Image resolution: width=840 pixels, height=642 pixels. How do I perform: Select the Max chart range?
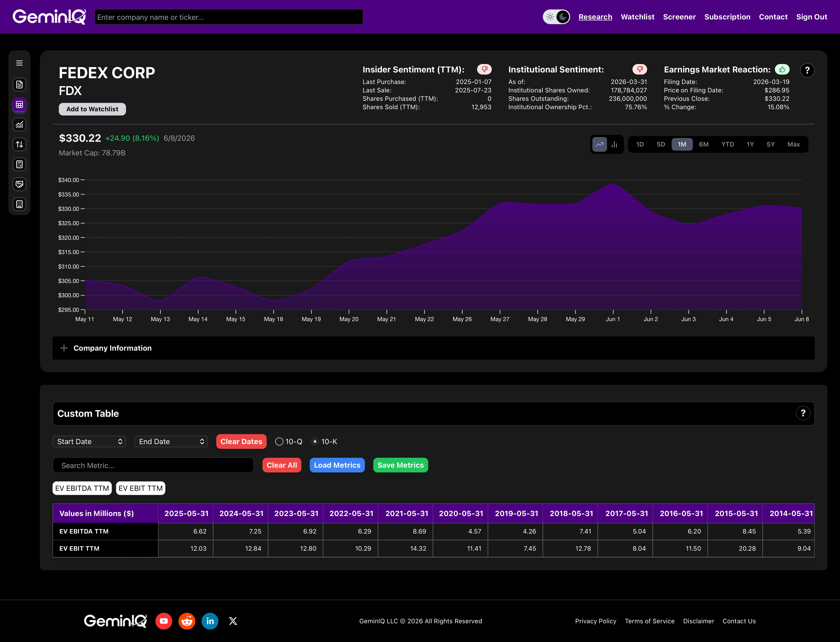793,145
